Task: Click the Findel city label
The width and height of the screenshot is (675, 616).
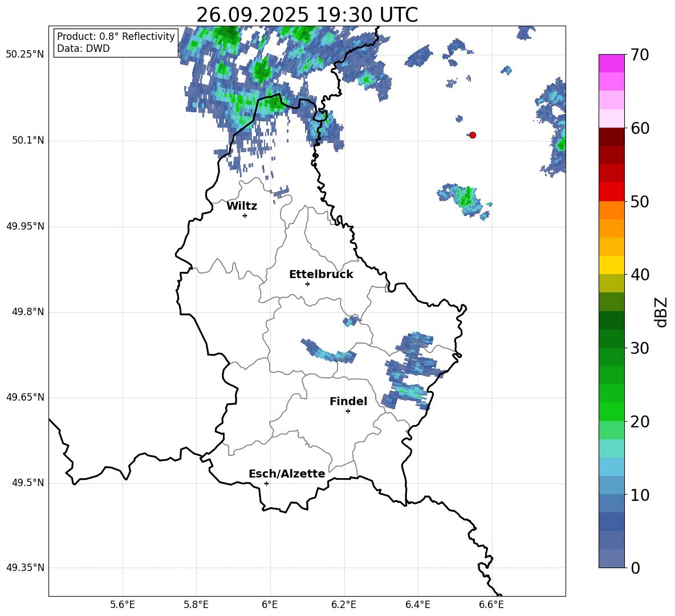Action: pyautogui.click(x=348, y=401)
